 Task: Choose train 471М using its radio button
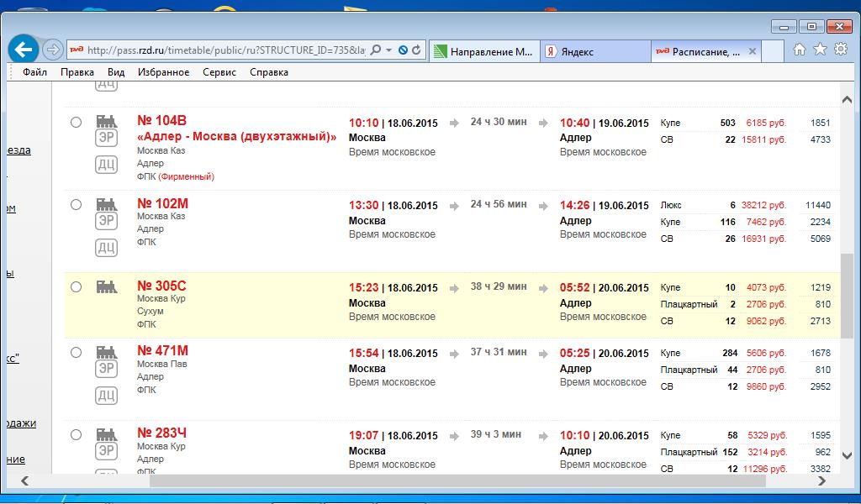coord(77,352)
